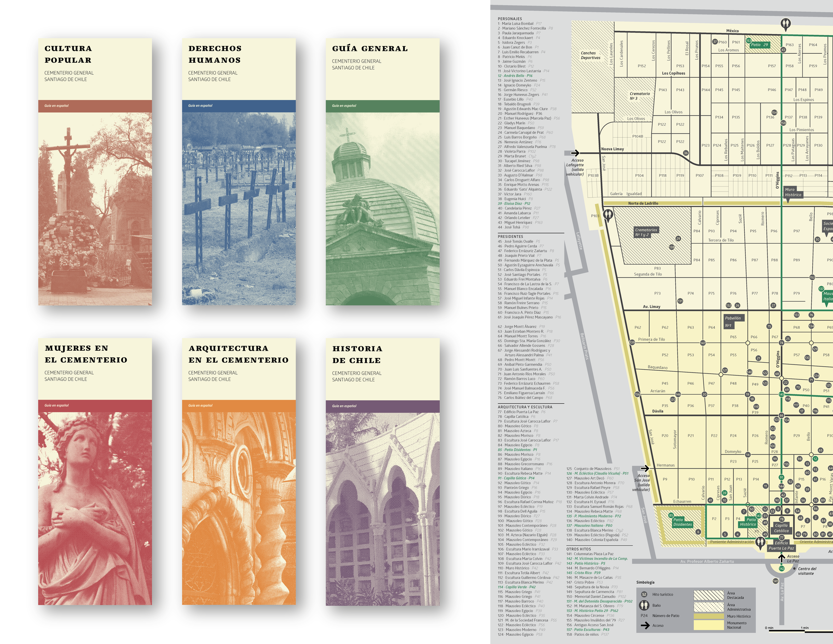Image resolution: width=833 pixels, height=644 pixels.
Task: Click the Hito turístico 52 legend marker
Action: pyautogui.click(x=644, y=594)
